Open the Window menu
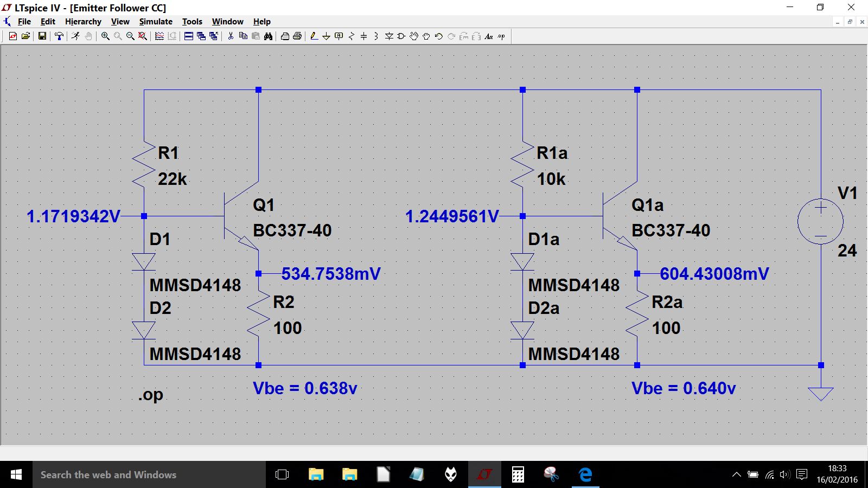Screen dimensions: 868x488 coord(227,22)
